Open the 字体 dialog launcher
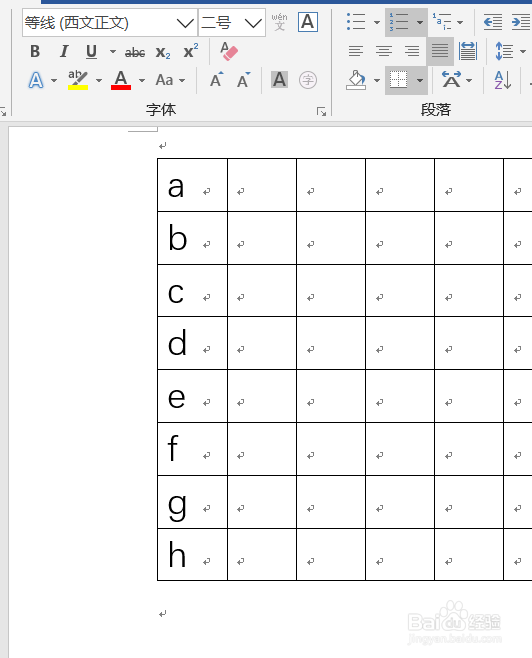Viewport: 532px width, 658px height. [322, 111]
